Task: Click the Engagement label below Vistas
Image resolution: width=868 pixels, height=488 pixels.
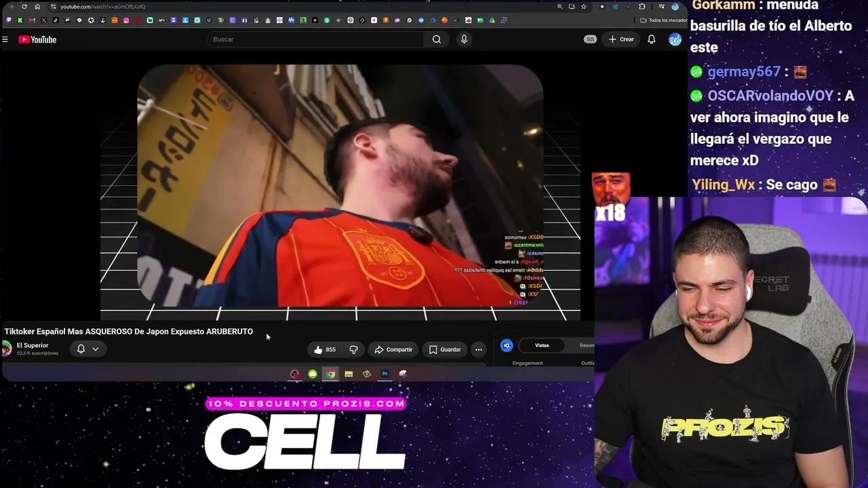Action: [x=528, y=363]
